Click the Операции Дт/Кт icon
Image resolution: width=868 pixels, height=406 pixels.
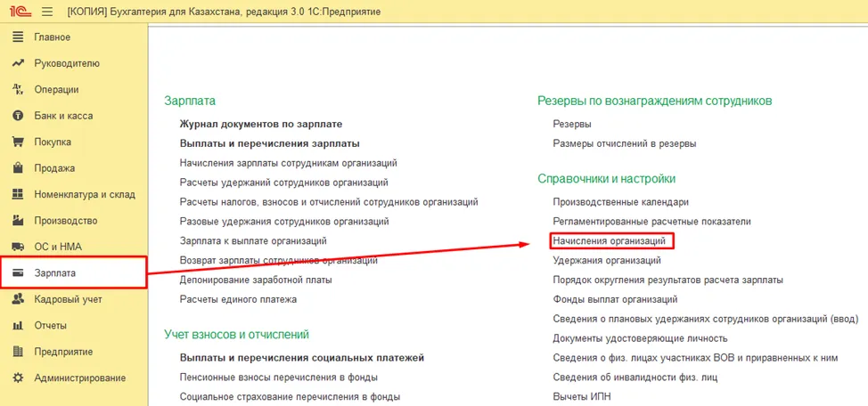click(18, 90)
